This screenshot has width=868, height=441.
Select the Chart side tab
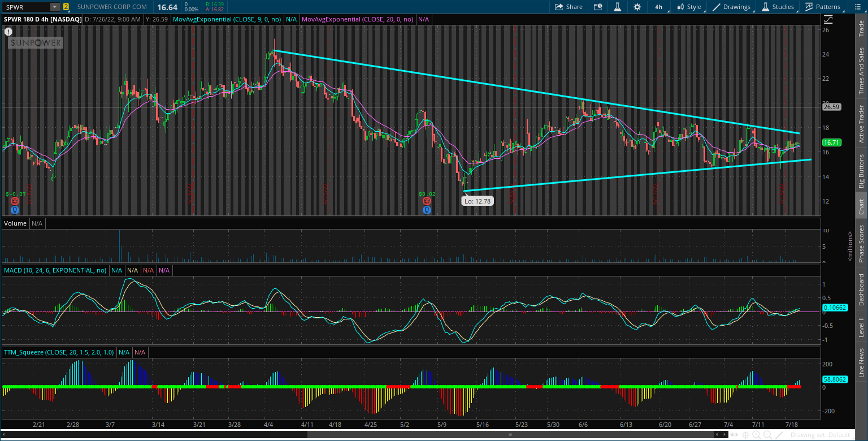861,206
